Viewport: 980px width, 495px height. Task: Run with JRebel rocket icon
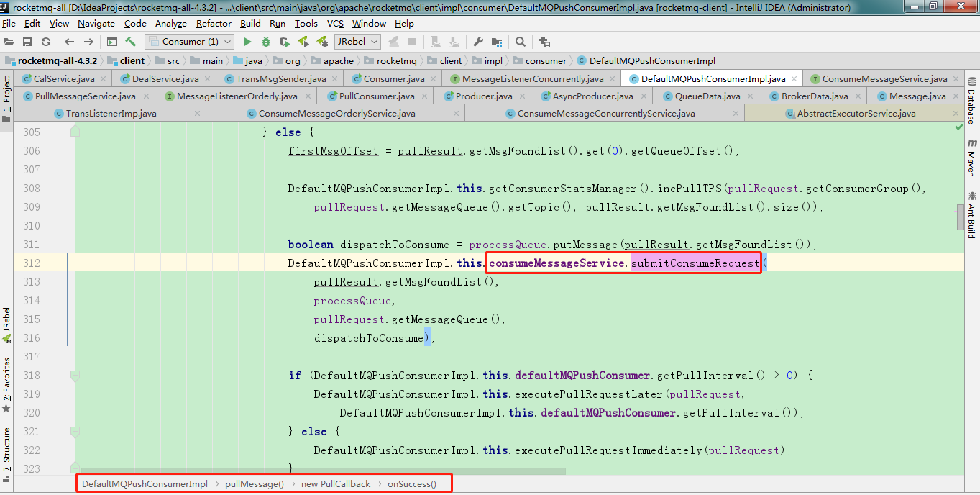303,42
